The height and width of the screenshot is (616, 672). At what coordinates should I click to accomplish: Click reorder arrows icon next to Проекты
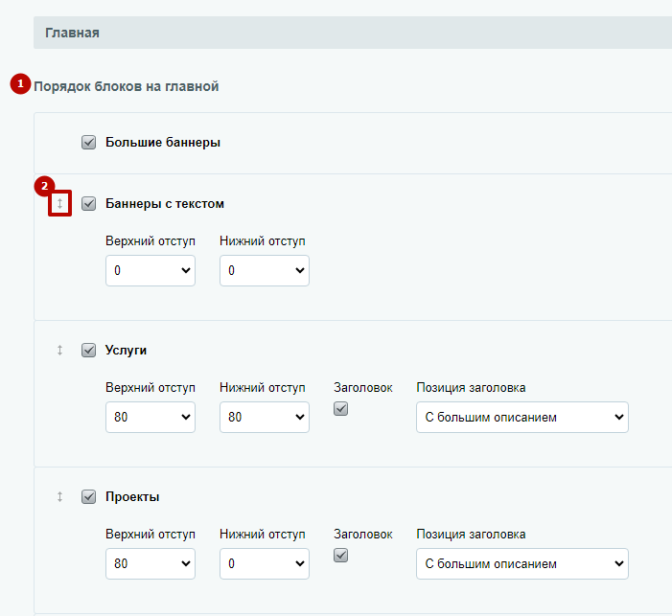[x=59, y=496]
